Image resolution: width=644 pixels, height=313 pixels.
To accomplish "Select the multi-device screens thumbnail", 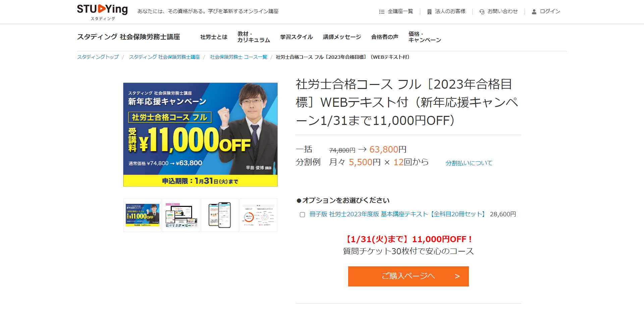I will tap(181, 215).
